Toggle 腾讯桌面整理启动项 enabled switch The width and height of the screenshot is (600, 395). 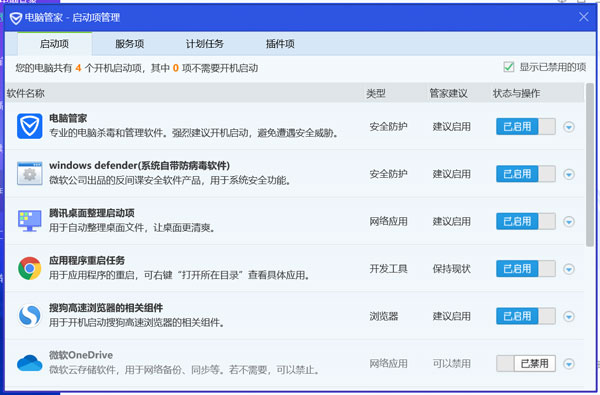coord(526,221)
